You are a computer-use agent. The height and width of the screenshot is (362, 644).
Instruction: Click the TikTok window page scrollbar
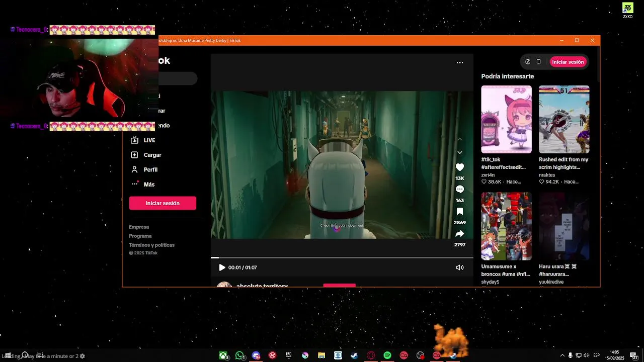(x=598, y=64)
